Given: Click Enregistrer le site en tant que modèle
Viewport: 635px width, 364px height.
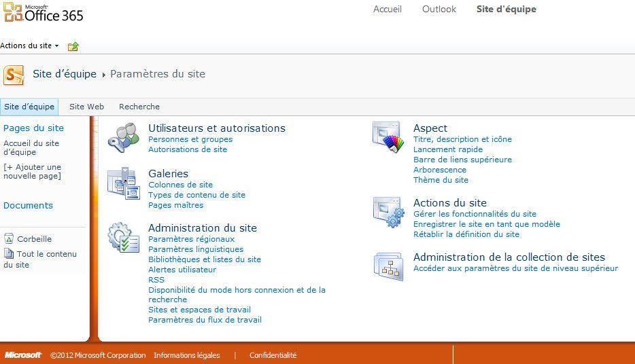Looking at the screenshot, I should coord(487,224).
